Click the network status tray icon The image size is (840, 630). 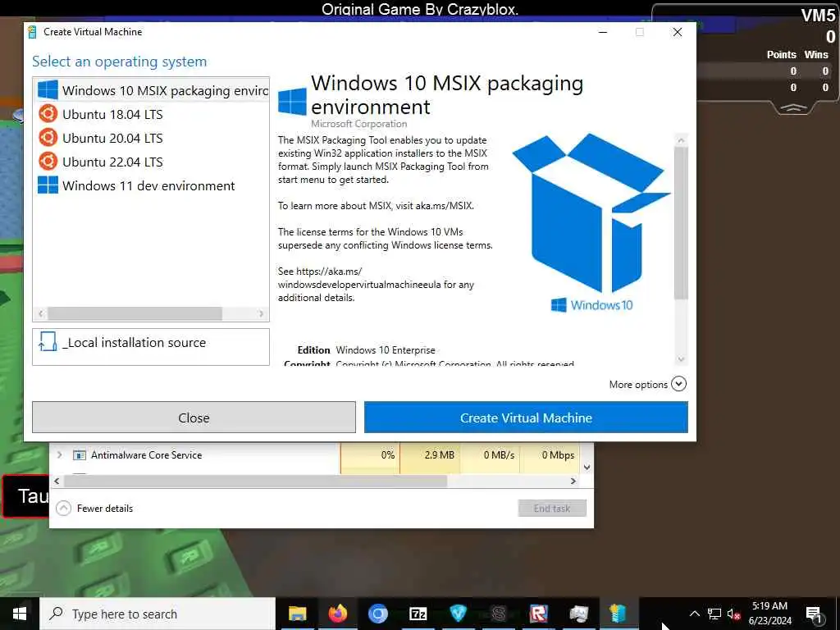714,614
